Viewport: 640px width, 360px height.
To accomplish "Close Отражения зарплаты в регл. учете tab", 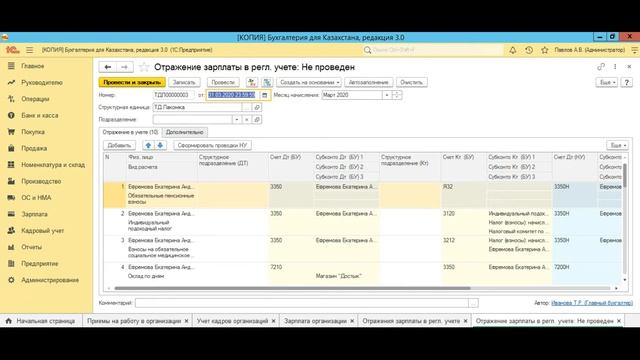I will tap(465, 321).
